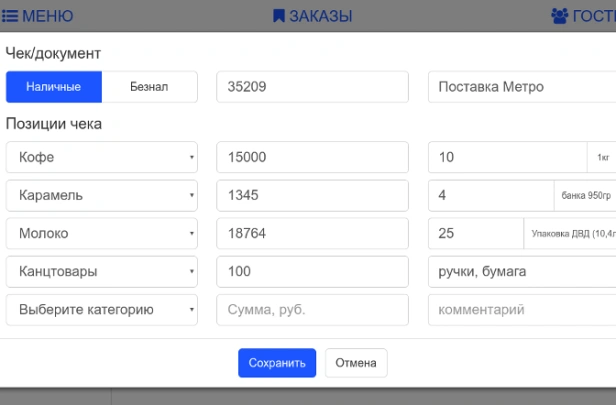Screen dimensions: 616x405
Task: Save the receipt with Сохранить
Action: point(277,363)
